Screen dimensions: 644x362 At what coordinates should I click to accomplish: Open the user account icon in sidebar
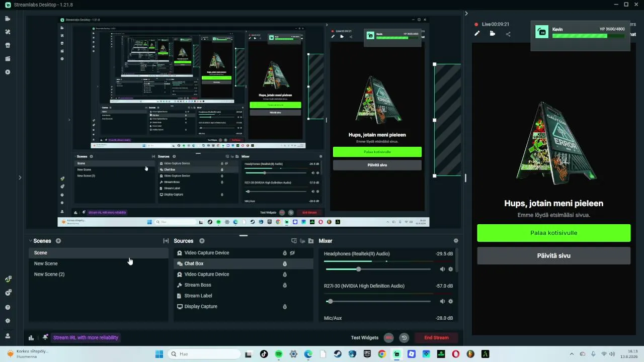8,336
